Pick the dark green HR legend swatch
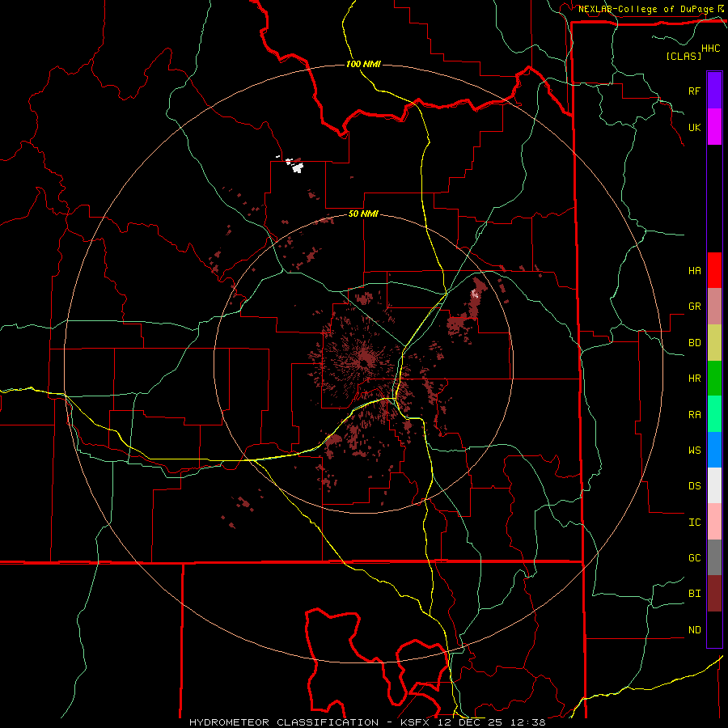Screen dimensions: 728x728 pos(714,379)
